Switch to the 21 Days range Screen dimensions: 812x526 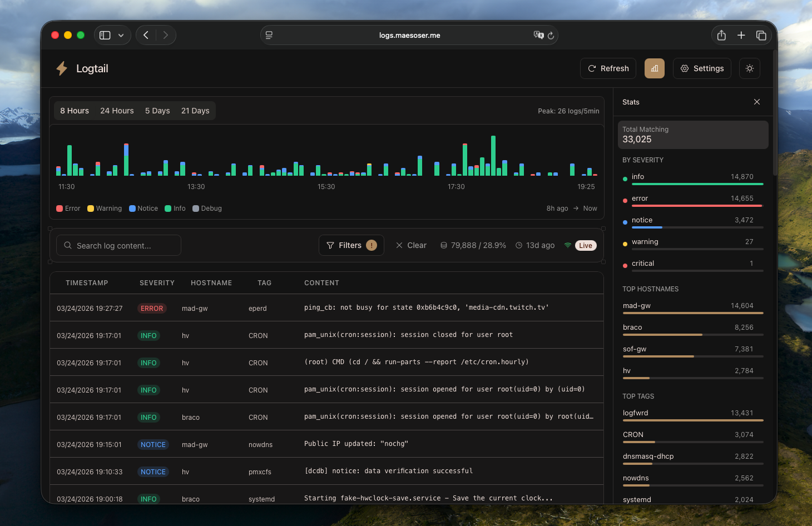pyautogui.click(x=195, y=111)
